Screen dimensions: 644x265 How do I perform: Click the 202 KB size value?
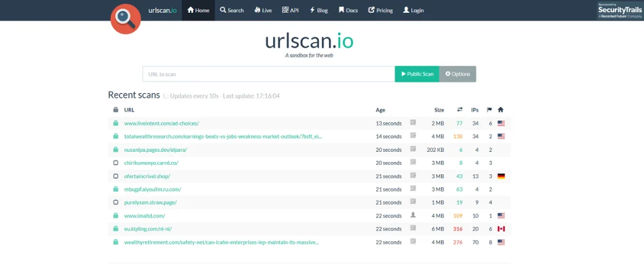tap(435, 150)
